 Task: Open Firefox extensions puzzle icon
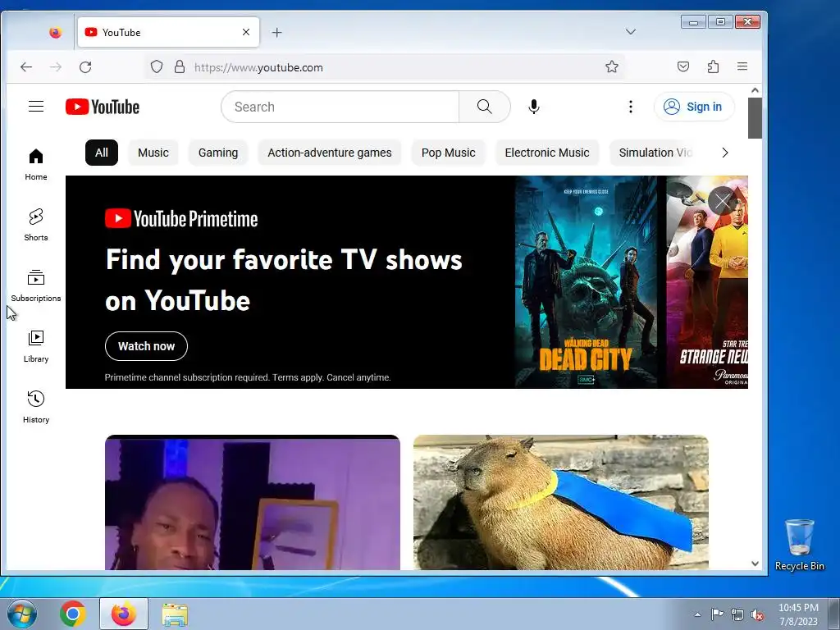coord(713,67)
